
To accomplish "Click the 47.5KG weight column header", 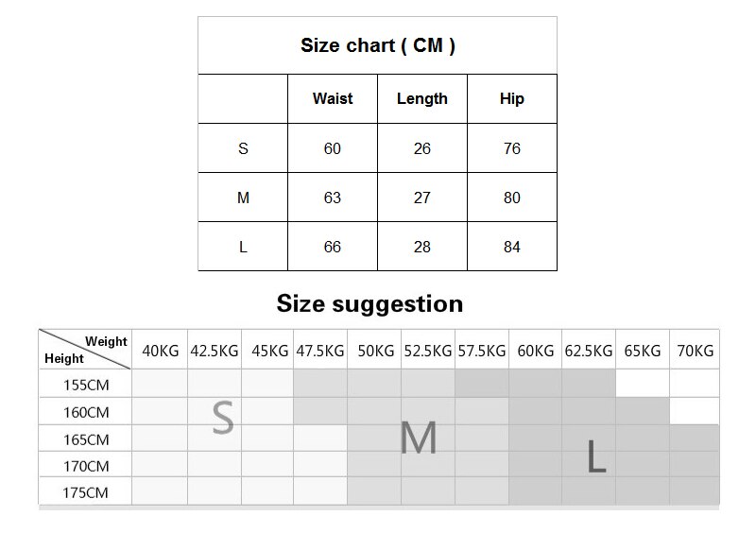I will (x=320, y=351).
